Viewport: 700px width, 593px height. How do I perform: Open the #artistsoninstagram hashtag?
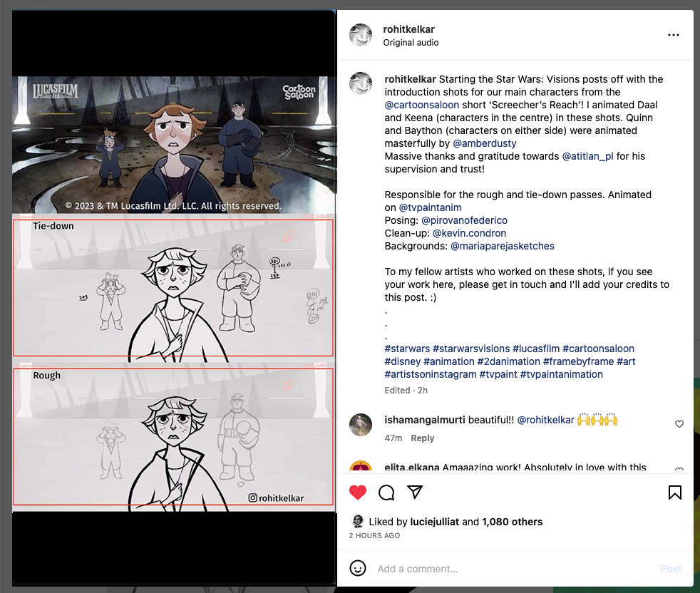coord(431,375)
